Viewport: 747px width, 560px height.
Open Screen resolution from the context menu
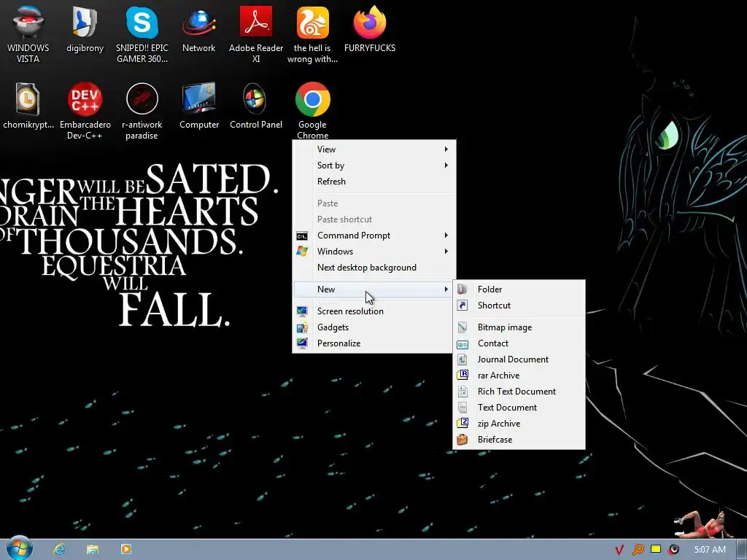(x=374, y=311)
